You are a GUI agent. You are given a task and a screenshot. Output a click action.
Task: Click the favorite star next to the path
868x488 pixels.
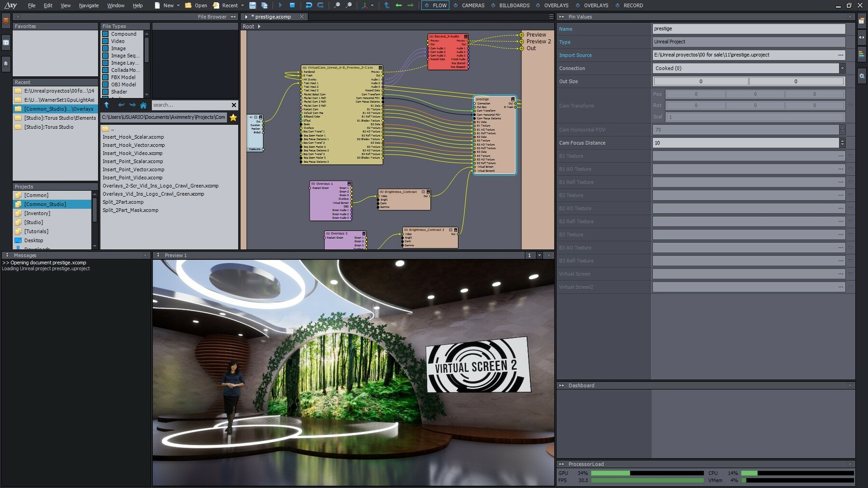click(233, 117)
